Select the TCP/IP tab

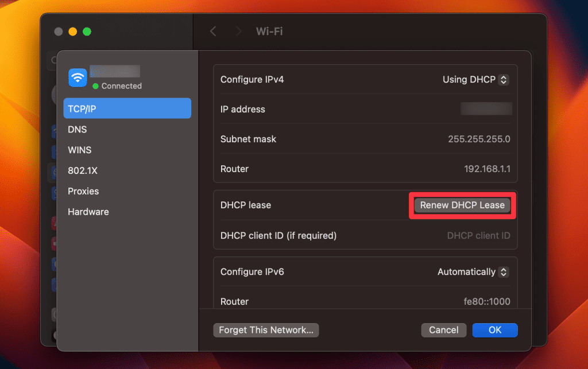click(x=127, y=108)
